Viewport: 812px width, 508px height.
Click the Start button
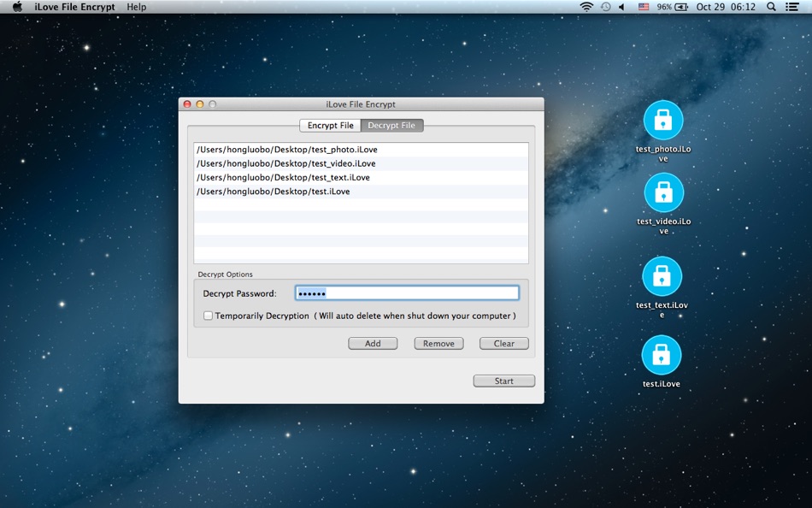pyautogui.click(x=504, y=381)
